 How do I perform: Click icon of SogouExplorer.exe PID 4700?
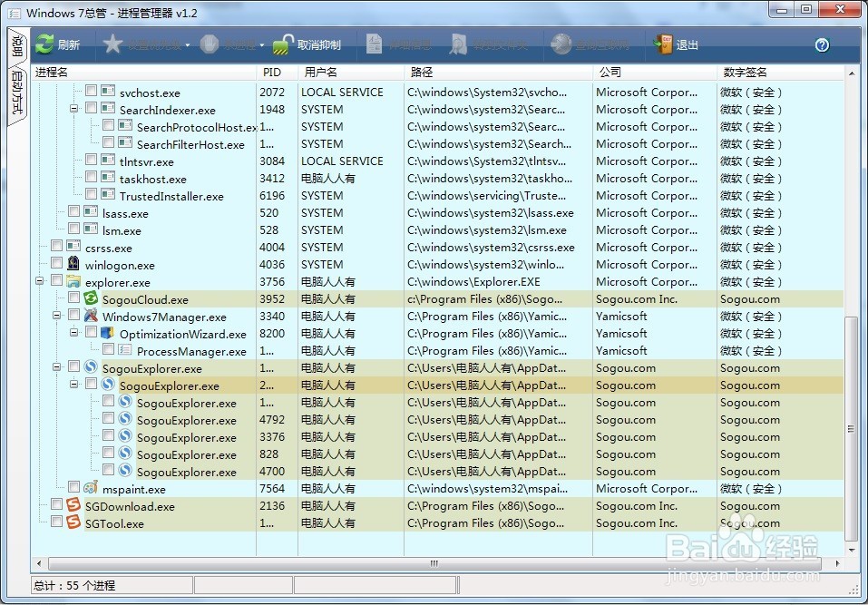pyautogui.click(x=125, y=471)
